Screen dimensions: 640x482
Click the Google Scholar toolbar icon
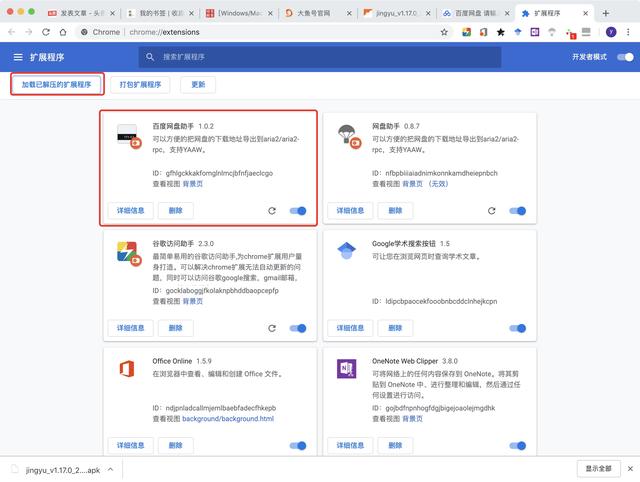(518, 32)
